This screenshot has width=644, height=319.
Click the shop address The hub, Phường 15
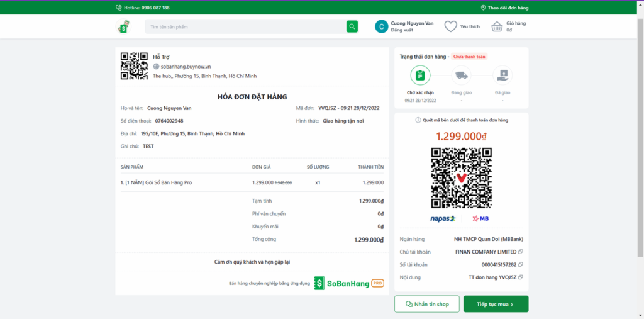click(x=205, y=76)
